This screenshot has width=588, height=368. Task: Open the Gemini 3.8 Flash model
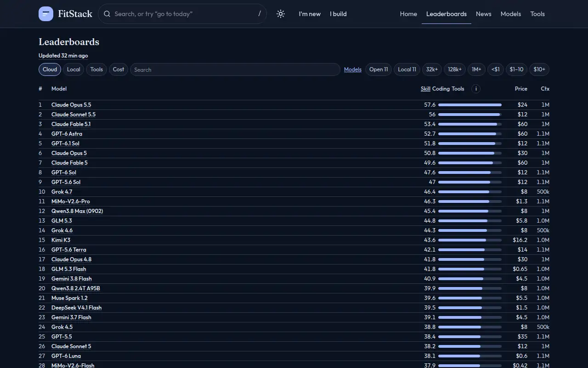click(x=72, y=279)
